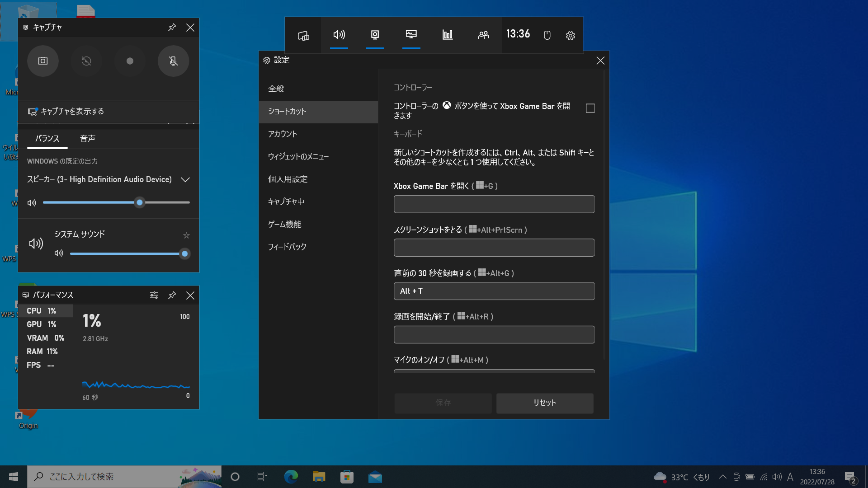868x488 pixels.
Task: Enable controller Xbox button opens Game Bar checkbox
Action: (x=590, y=108)
